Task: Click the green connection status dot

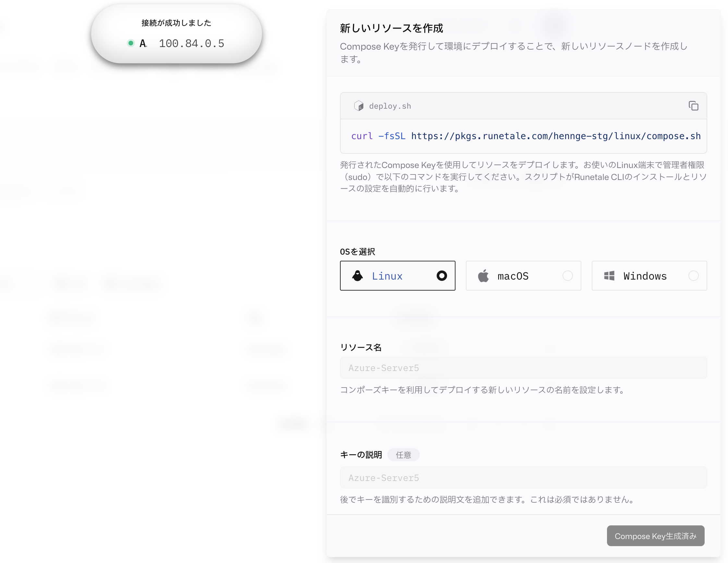Action: tap(131, 43)
